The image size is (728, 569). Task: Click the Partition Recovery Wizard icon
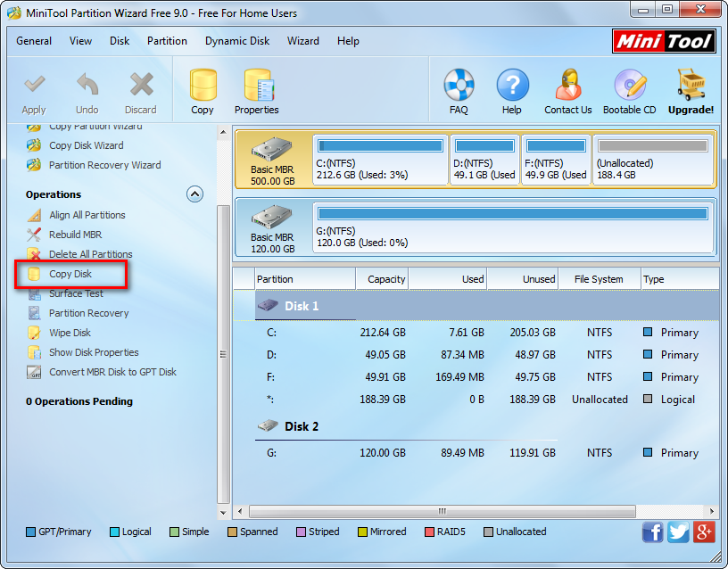click(34, 165)
